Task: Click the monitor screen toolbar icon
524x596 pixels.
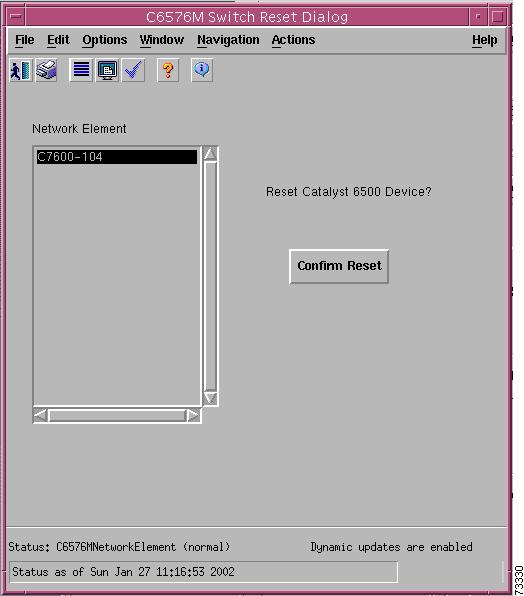Action: (107, 70)
